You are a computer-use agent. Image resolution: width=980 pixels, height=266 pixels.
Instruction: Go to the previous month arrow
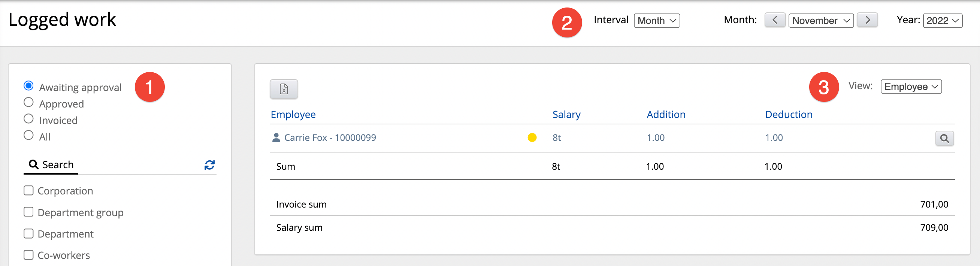775,20
